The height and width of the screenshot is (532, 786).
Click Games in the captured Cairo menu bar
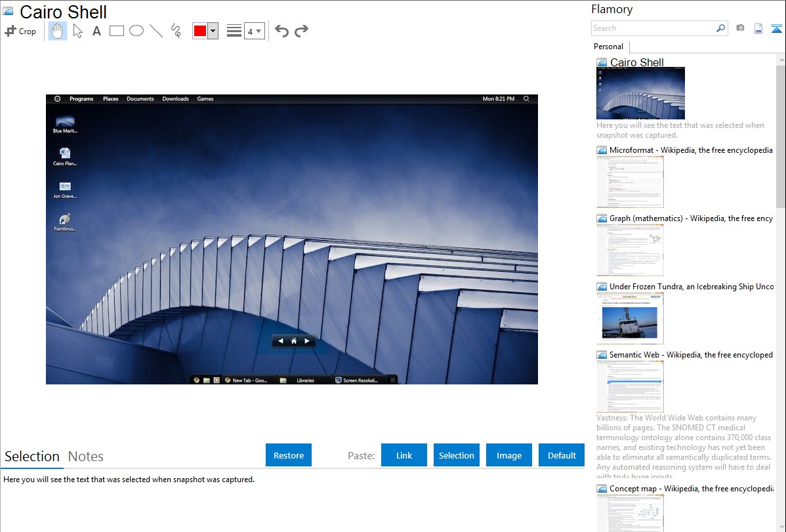[x=205, y=99]
